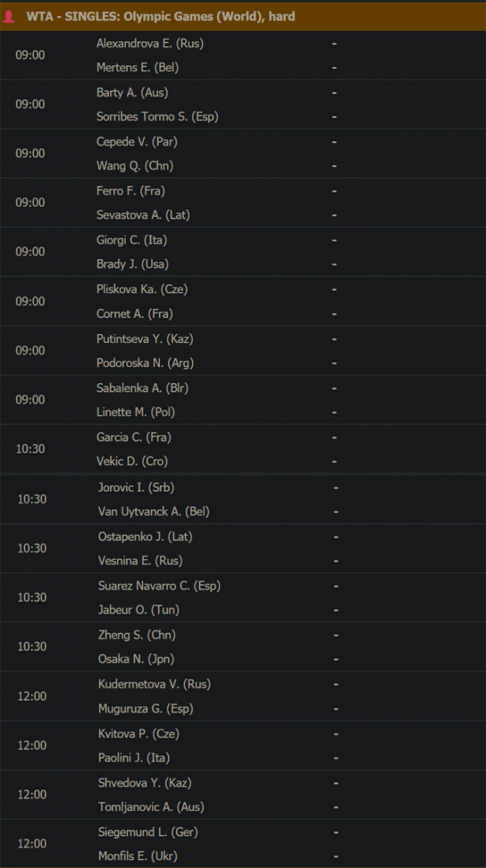Click the 10:30 time of Garcia match
Viewport: 486px width, 868px height.
pos(30,449)
